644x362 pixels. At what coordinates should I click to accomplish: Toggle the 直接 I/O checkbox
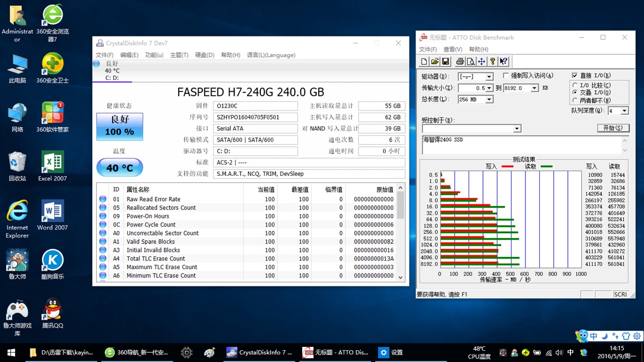coord(575,76)
